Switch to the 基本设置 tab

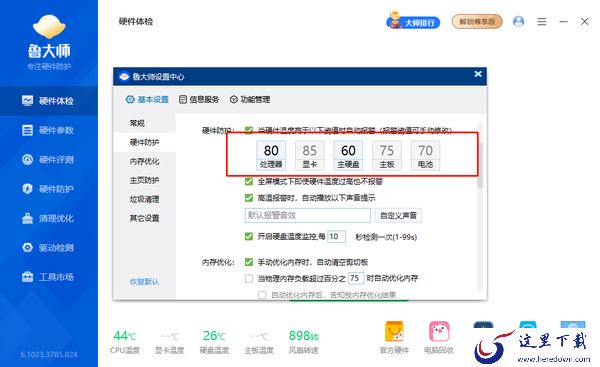tap(147, 99)
